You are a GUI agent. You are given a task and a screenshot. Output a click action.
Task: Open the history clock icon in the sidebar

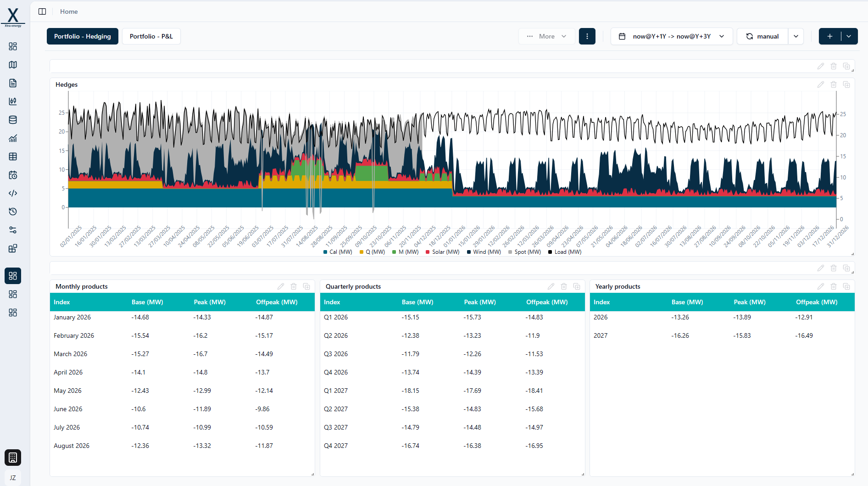(x=13, y=212)
